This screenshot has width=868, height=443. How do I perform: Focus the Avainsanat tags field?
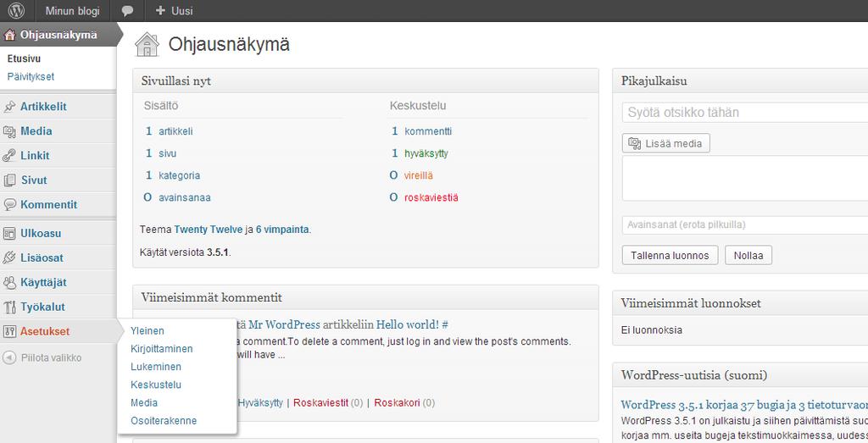click(x=744, y=224)
